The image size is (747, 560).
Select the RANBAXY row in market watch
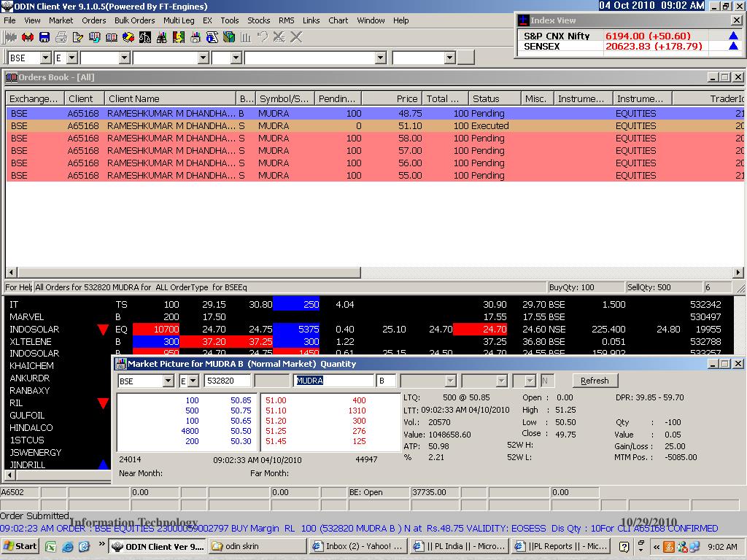57,391
